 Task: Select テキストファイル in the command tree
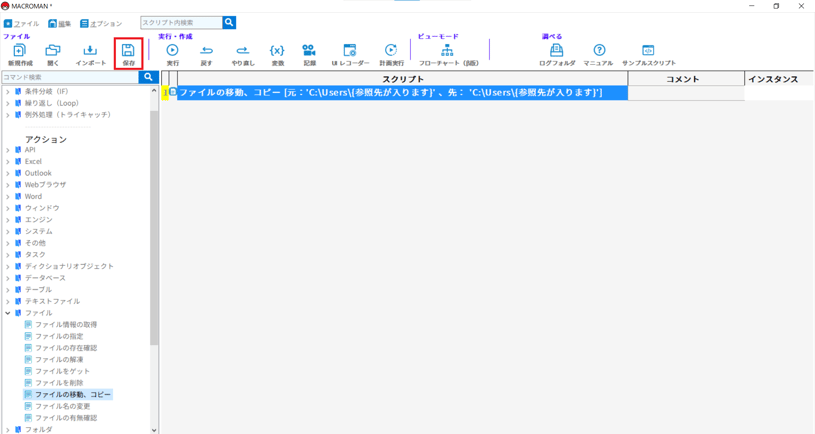pos(52,301)
